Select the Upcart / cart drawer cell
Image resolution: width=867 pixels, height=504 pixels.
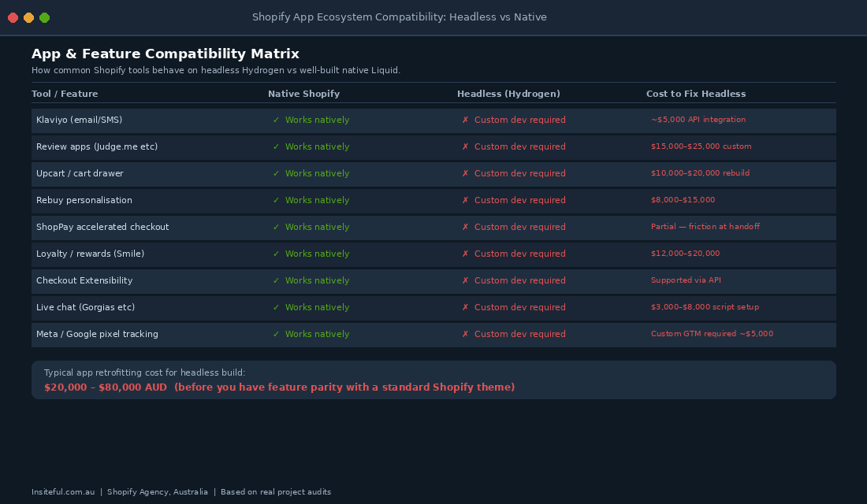click(x=80, y=173)
